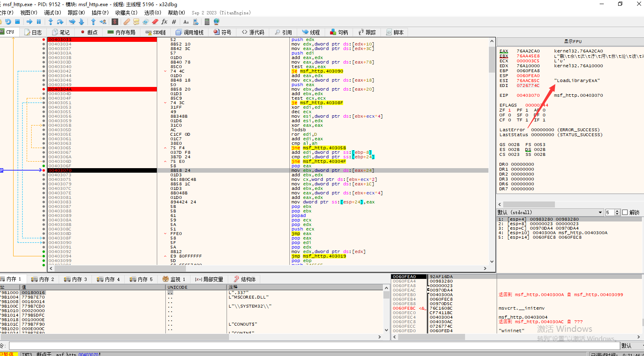Viewport: 644px width, 356px height.
Task: Open the 默认 (stdcall) calling convention dropdown
Action: click(x=550, y=212)
